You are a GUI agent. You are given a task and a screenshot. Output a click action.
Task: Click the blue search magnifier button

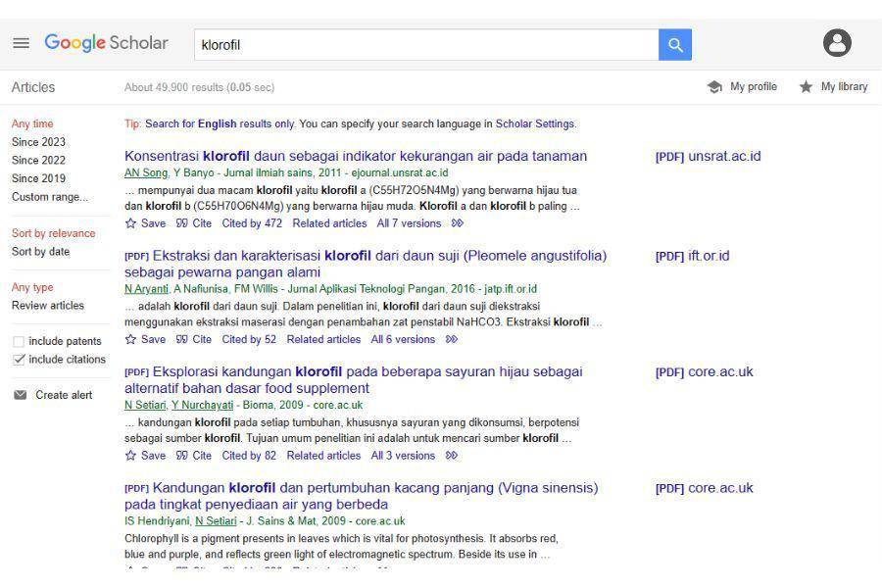675,44
